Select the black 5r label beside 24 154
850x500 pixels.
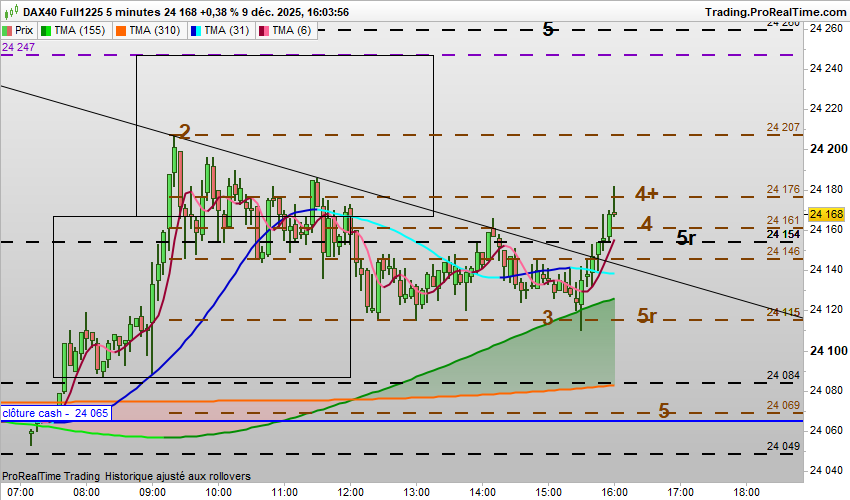(686, 237)
